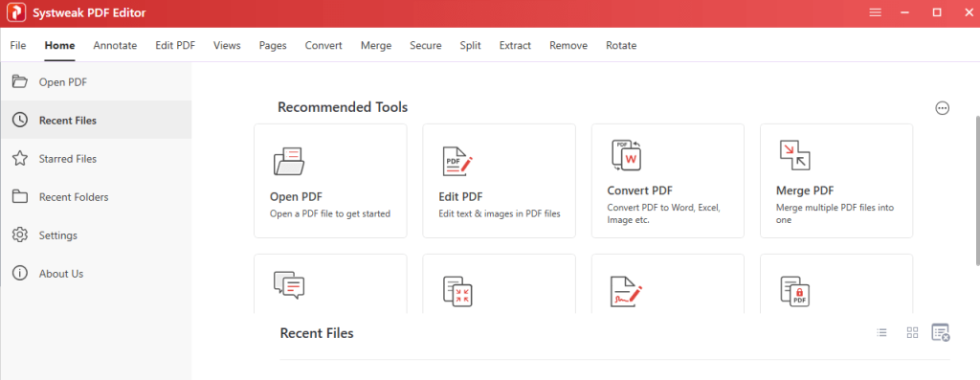This screenshot has width=980, height=380.
Task: Close the Systweak PDF Editor window
Action: coord(969,12)
